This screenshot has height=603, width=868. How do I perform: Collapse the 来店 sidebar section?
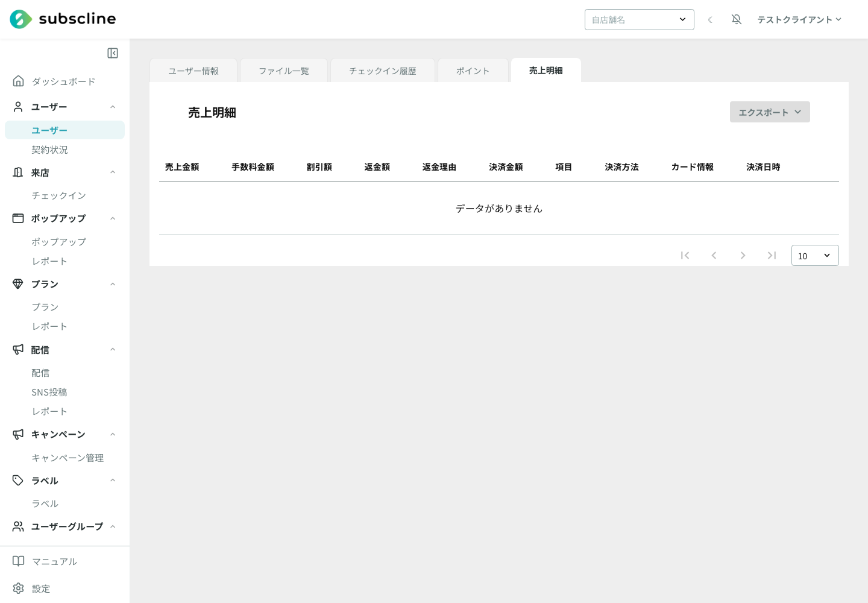(x=113, y=172)
